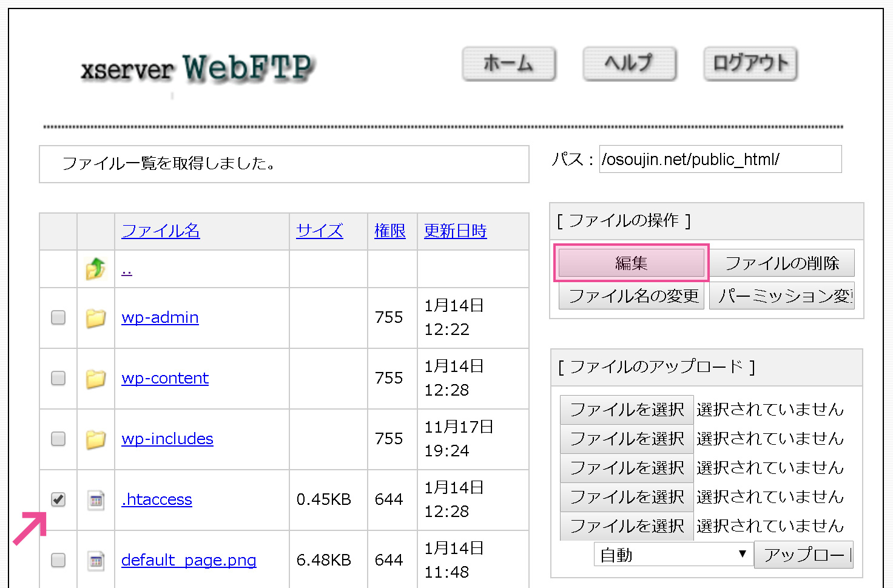Uncheck the .htaccess file checkbox
This screenshot has height=588, width=893.
58,499
